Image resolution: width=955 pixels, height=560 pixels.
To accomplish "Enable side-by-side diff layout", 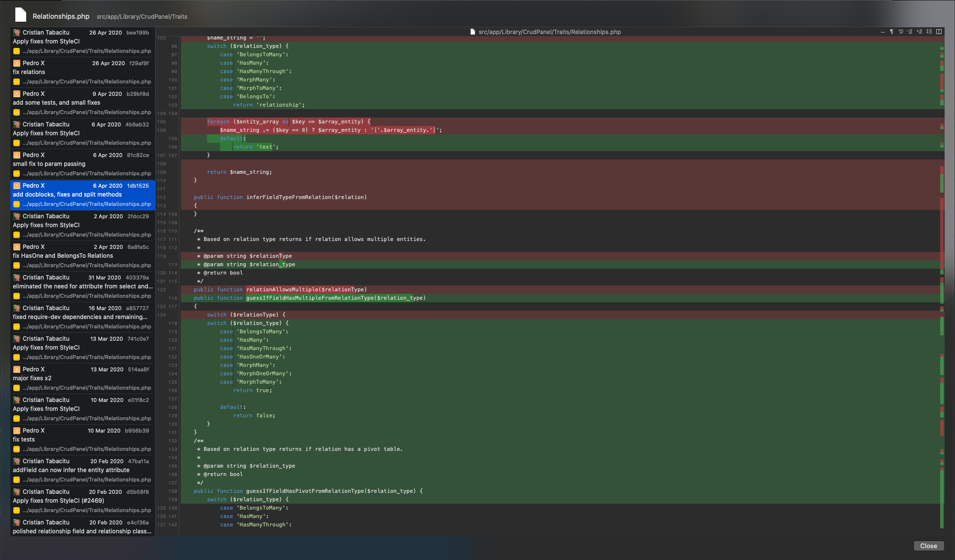I will tap(939, 32).
